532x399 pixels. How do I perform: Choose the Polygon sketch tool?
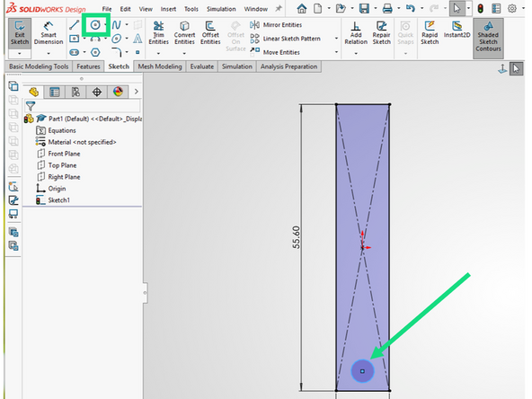pyautogui.click(x=95, y=52)
